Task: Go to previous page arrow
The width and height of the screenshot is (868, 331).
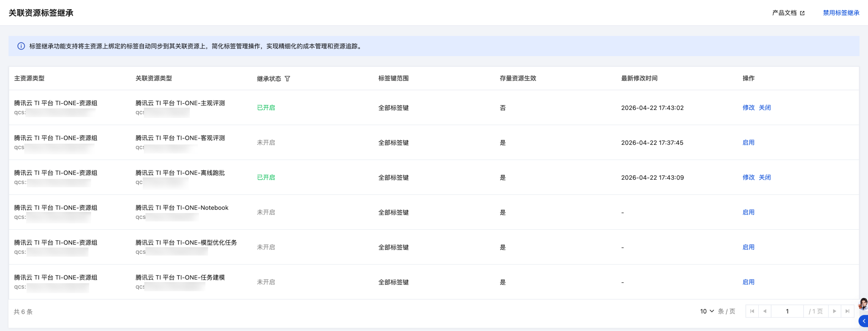Action: pyautogui.click(x=765, y=311)
